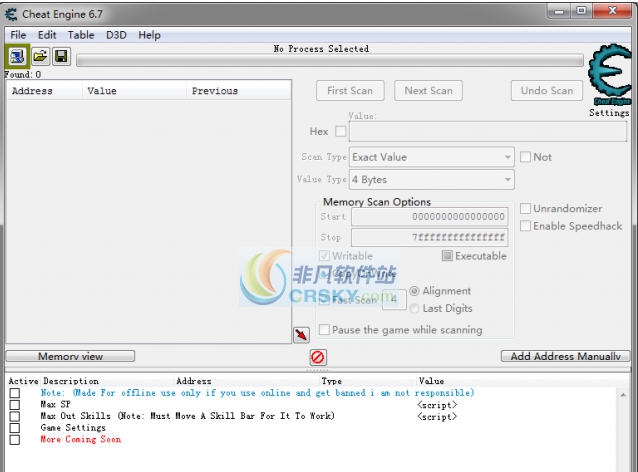Screen dimensions: 638x472
Task: Click the red arrow add-to-list icon
Action: tap(301, 335)
